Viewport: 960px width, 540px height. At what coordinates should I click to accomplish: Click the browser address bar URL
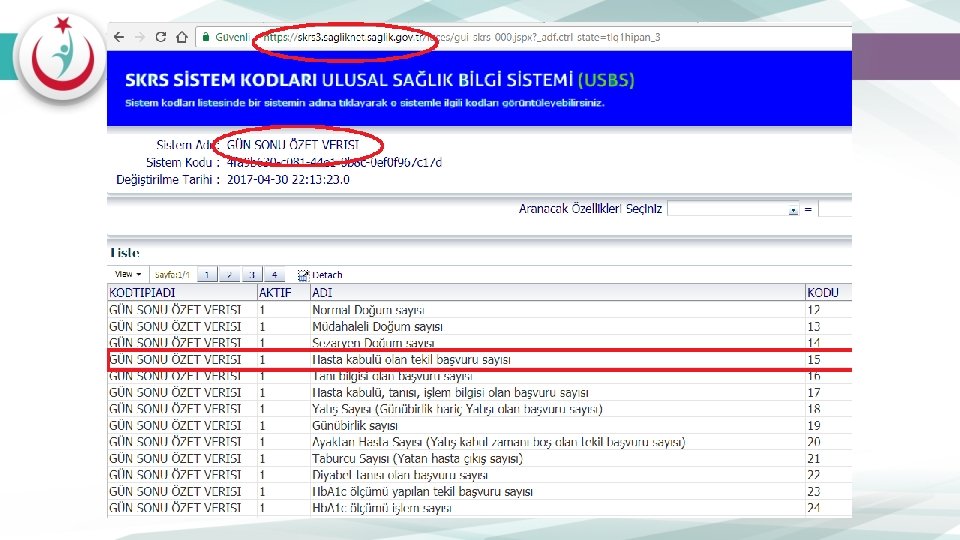click(x=462, y=37)
